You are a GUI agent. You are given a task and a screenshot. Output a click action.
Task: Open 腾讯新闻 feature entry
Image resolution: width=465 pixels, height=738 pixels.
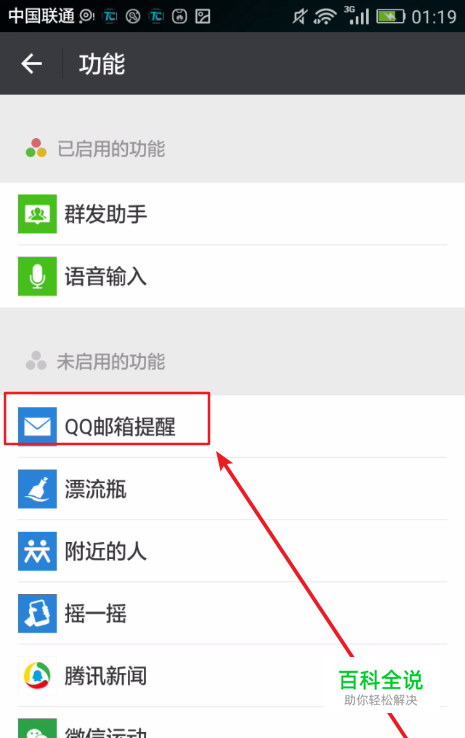(x=232, y=676)
